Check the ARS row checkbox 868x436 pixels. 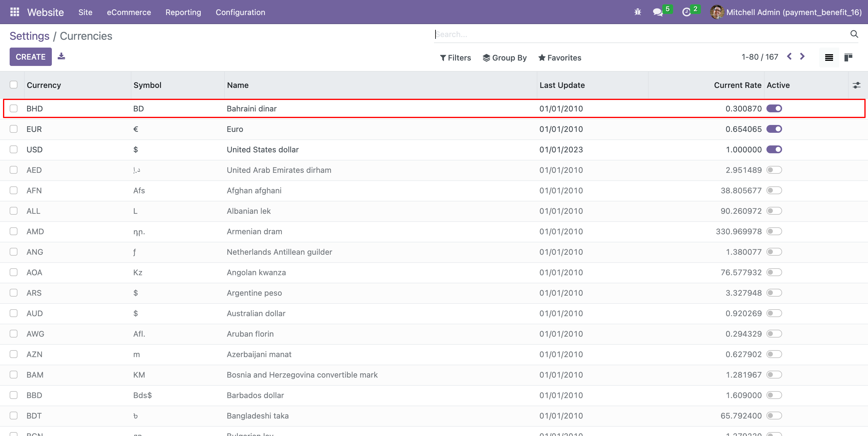[x=14, y=293]
